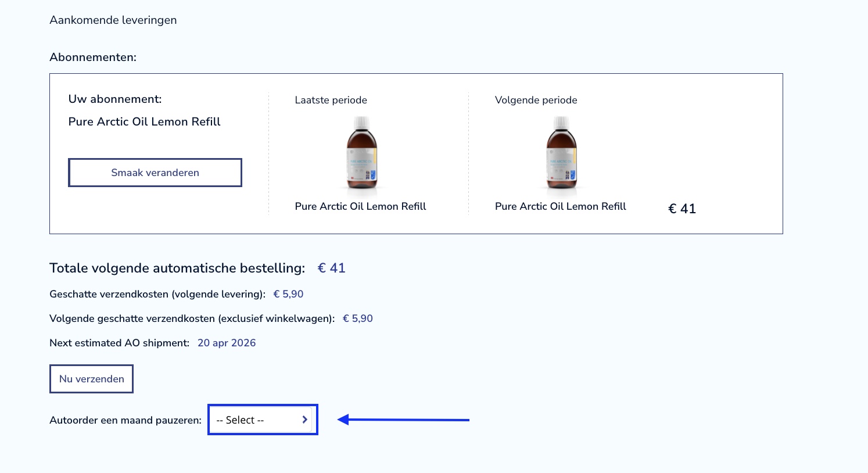Click the 20 apr 2026 shipment date

tap(227, 343)
